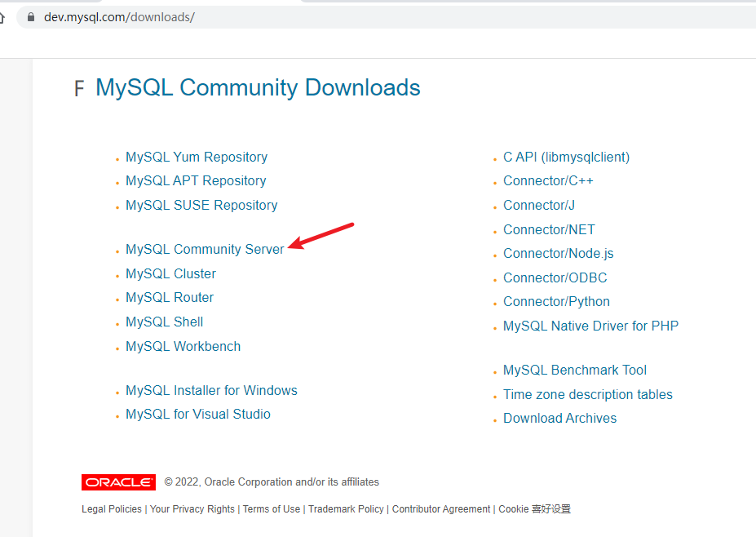Open the MySQL Community Downloads heading link
Image resolution: width=756 pixels, height=537 pixels.
click(258, 88)
